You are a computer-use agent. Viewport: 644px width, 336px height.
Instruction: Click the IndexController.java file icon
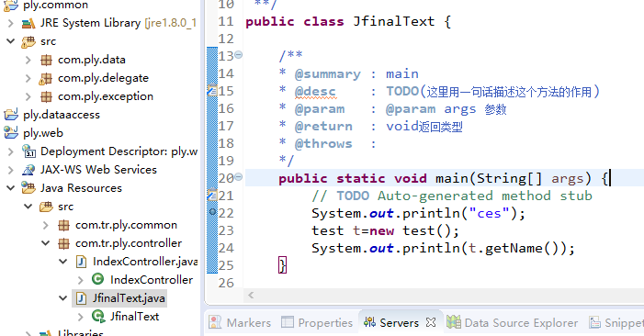click(82, 262)
